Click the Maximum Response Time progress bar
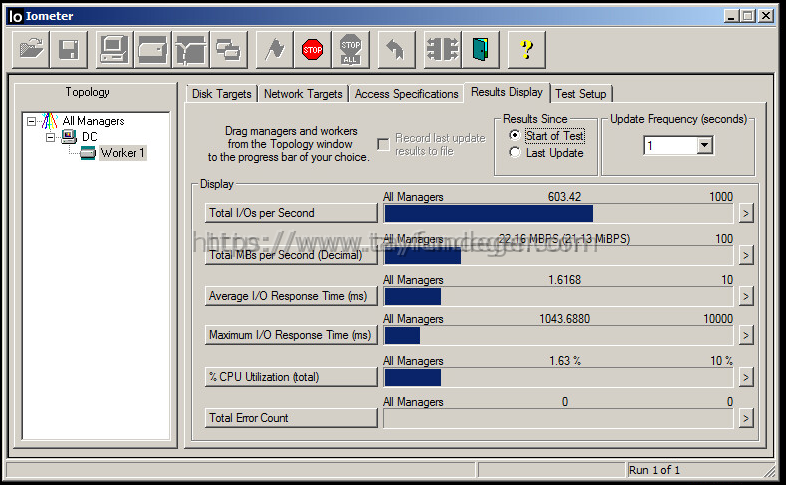The image size is (786, 485). tap(558, 335)
